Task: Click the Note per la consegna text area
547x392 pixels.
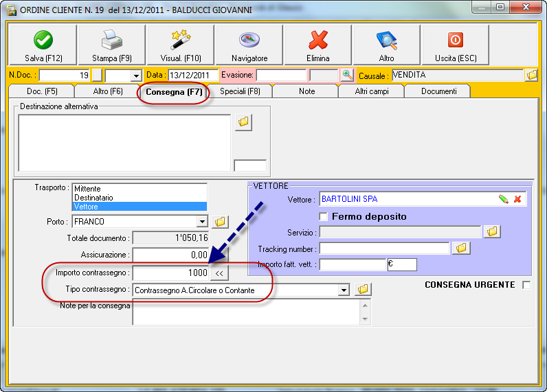Action: point(246,312)
